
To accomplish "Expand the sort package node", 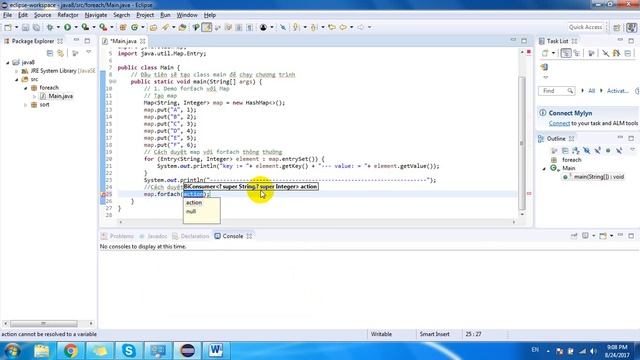I will 25,105.
